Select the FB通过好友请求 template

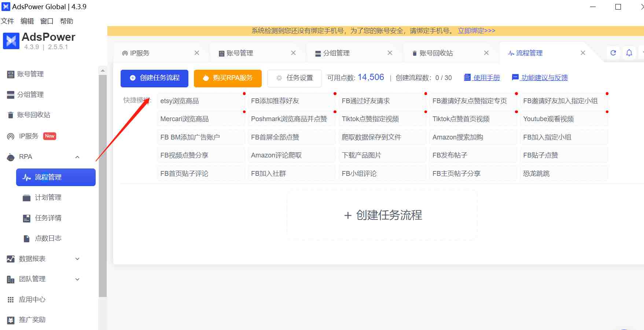tap(382, 101)
